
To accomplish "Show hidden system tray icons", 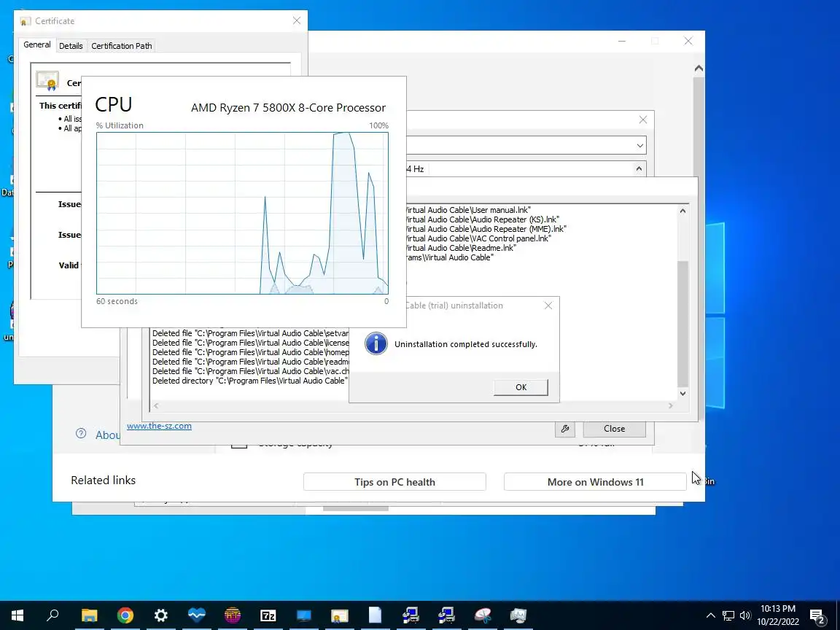I will pos(710,615).
